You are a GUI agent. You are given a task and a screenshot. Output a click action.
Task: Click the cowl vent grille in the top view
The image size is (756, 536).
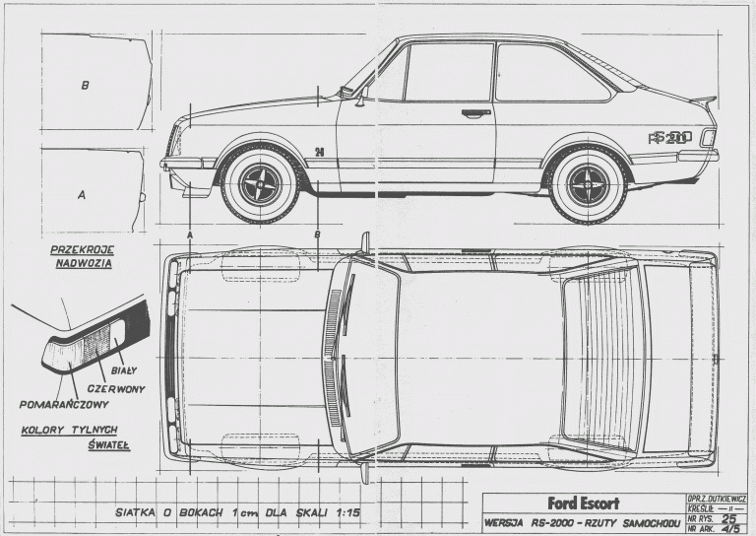pyautogui.click(x=332, y=359)
